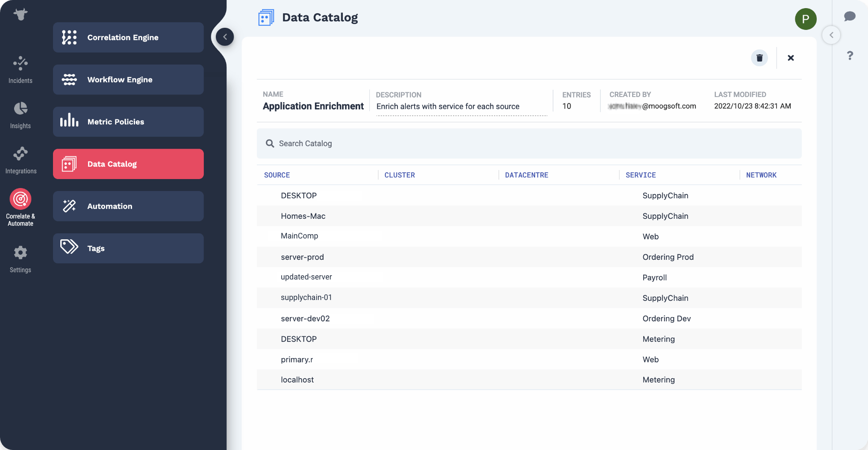Click the last modified date 2022/10/23
Screen dimensions: 868x450
(x=752, y=106)
